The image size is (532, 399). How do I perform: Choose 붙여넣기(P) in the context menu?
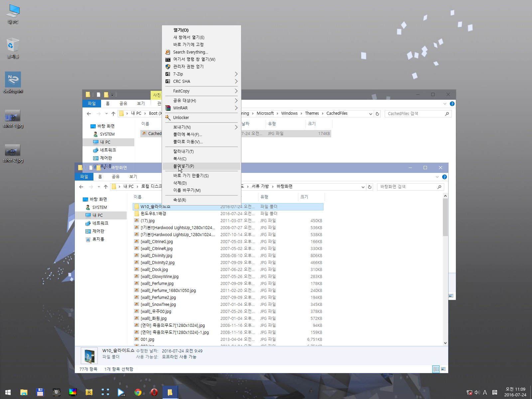pos(201,166)
